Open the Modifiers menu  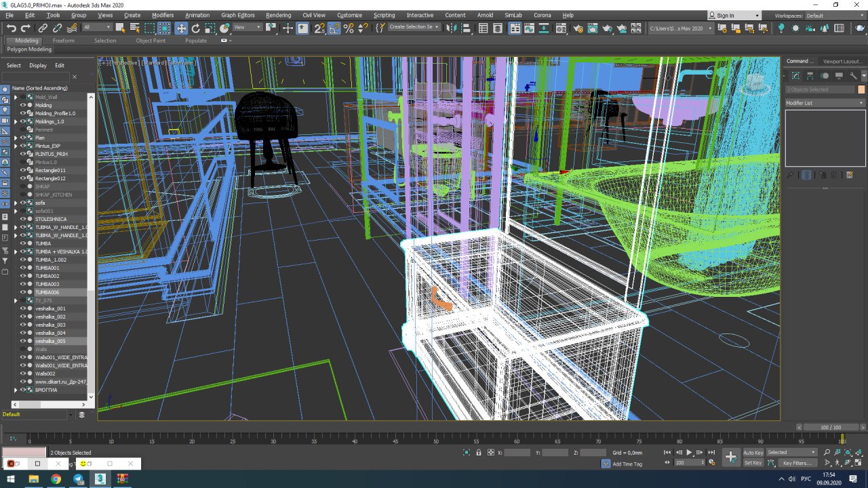click(x=163, y=15)
